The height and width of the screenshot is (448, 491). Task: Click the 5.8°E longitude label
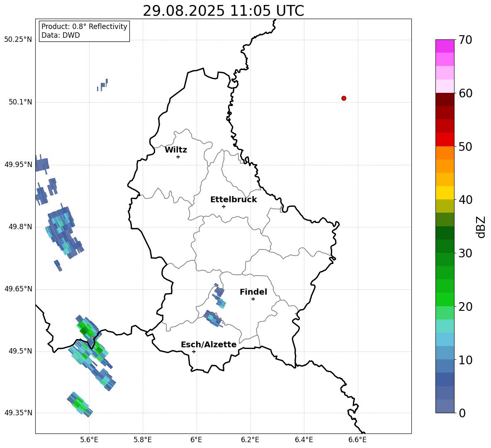[143, 440]
